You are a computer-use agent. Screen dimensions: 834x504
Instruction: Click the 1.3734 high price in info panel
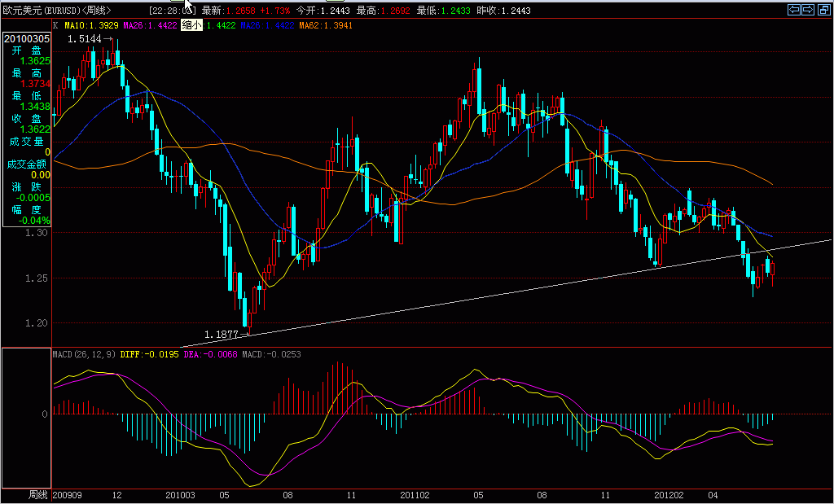click(x=35, y=84)
